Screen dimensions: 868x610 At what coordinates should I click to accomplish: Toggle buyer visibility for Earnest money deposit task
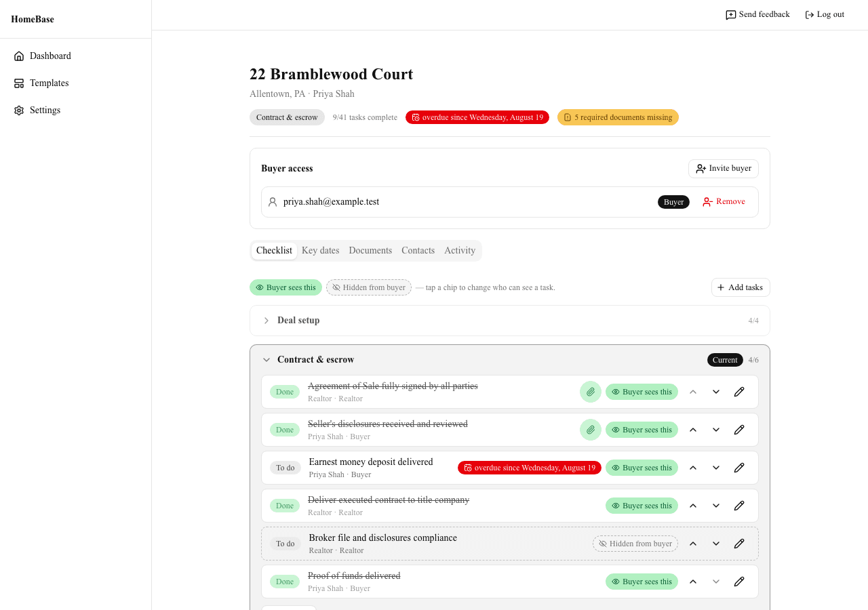tap(642, 468)
